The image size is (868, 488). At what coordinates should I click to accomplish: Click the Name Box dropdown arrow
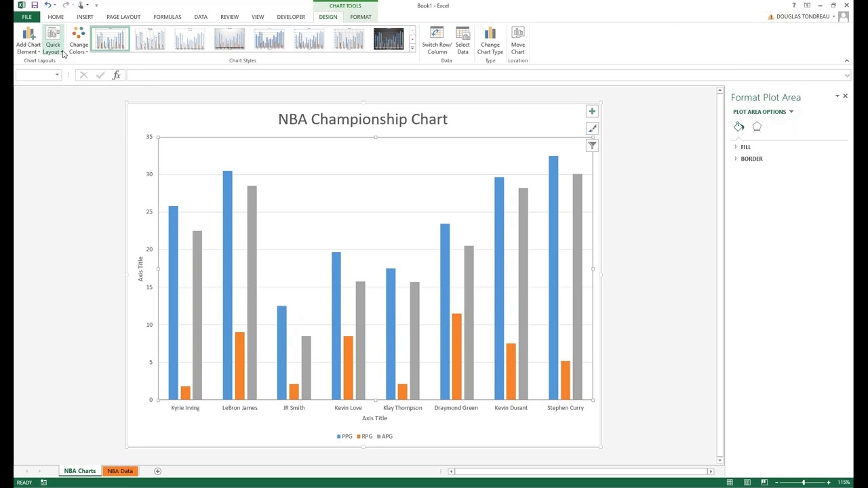[56, 75]
